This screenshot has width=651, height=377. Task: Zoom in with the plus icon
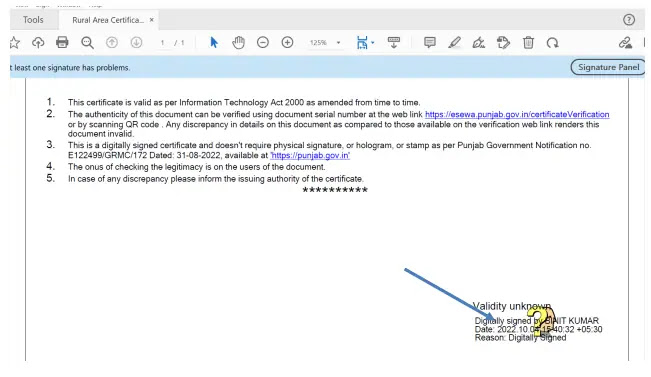pyautogui.click(x=287, y=42)
